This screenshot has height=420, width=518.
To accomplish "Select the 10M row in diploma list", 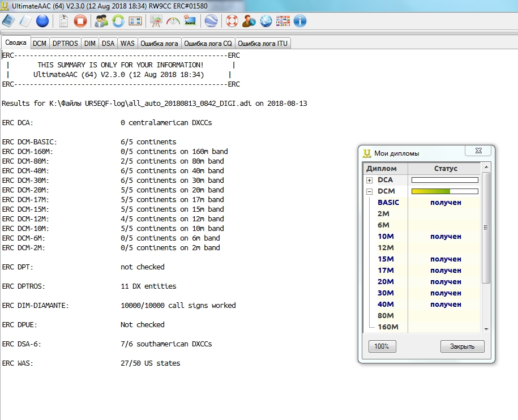I will [x=386, y=237].
